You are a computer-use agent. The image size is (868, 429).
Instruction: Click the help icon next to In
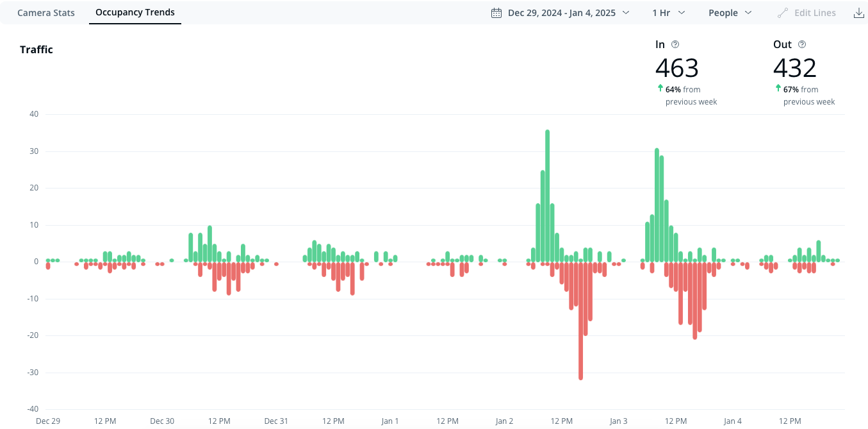pos(675,44)
